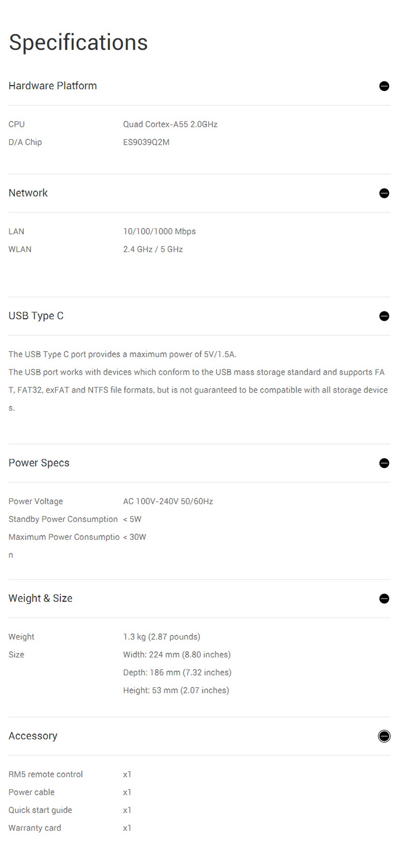Toggle the Accessory section heading
399x868 pixels.
pos(33,736)
